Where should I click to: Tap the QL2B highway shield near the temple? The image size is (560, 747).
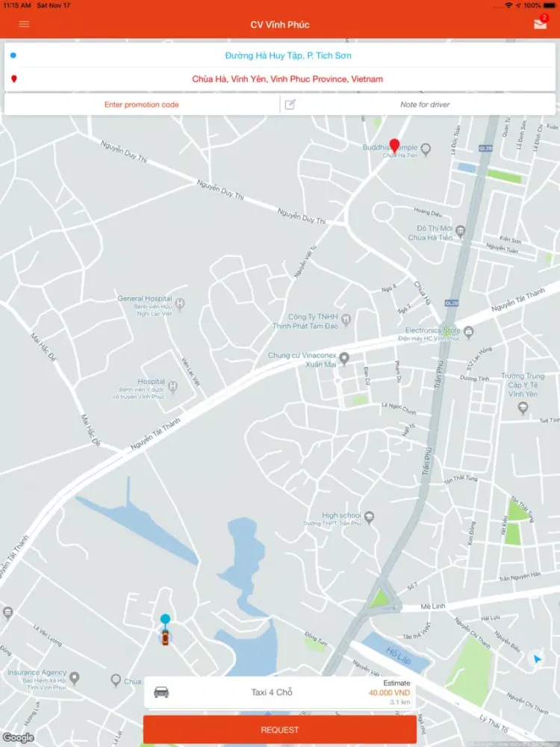tap(485, 149)
